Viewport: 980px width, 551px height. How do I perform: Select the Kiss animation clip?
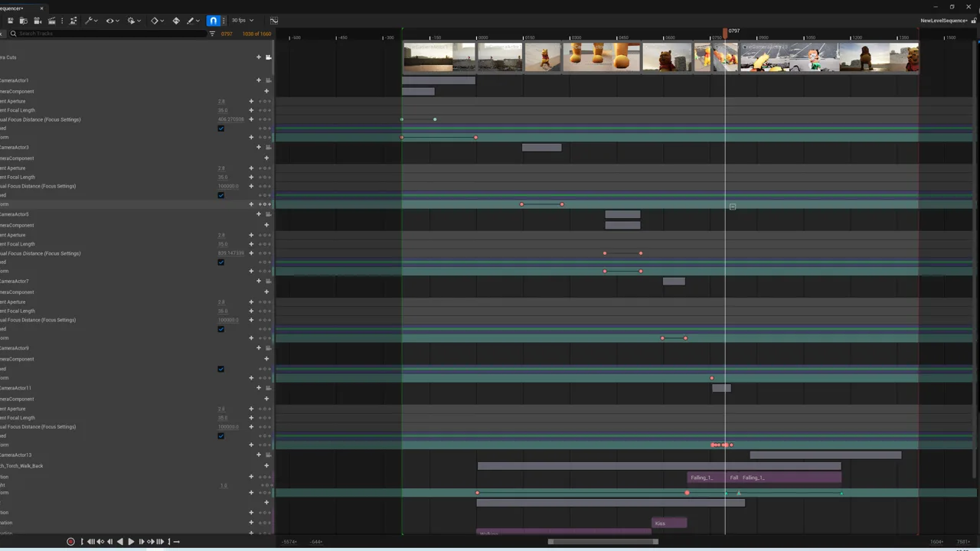(x=669, y=523)
